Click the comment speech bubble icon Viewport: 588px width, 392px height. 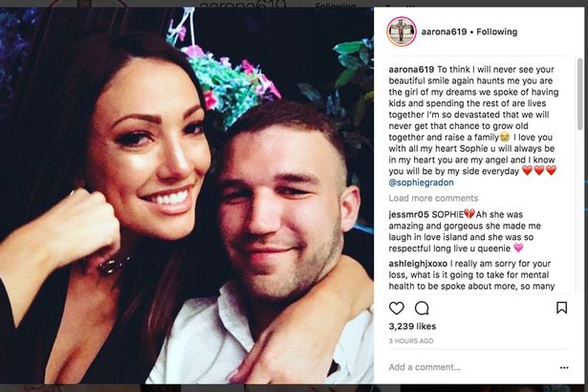coord(422,308)
